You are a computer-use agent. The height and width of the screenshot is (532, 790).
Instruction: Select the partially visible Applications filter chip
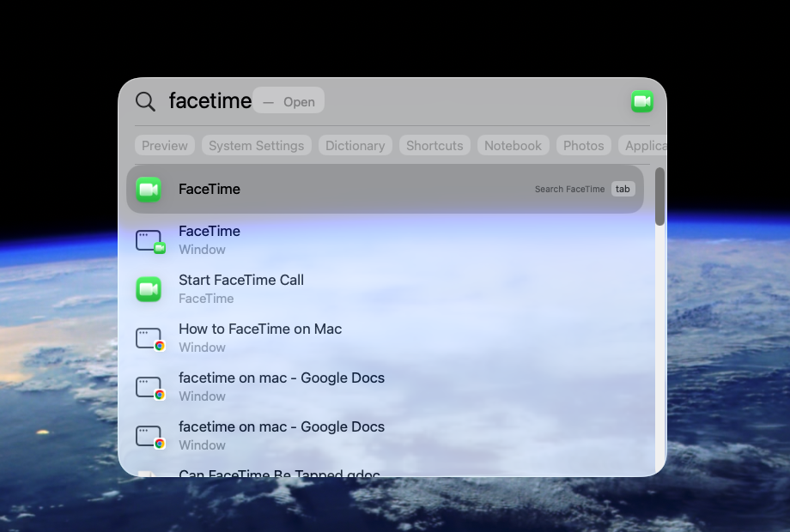pos(643,146)
